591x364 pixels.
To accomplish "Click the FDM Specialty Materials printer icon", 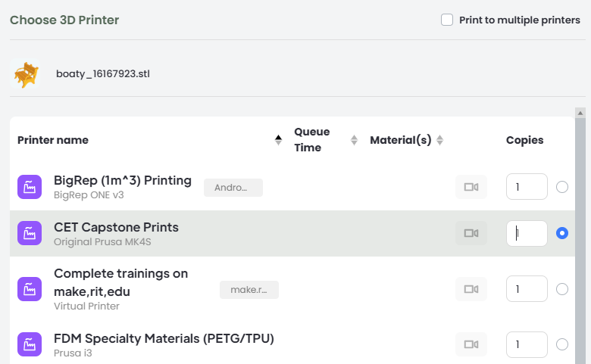I will point(30,344).
